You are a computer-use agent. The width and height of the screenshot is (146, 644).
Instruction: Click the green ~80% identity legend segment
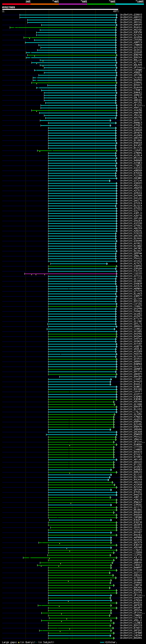coord(101,4)
